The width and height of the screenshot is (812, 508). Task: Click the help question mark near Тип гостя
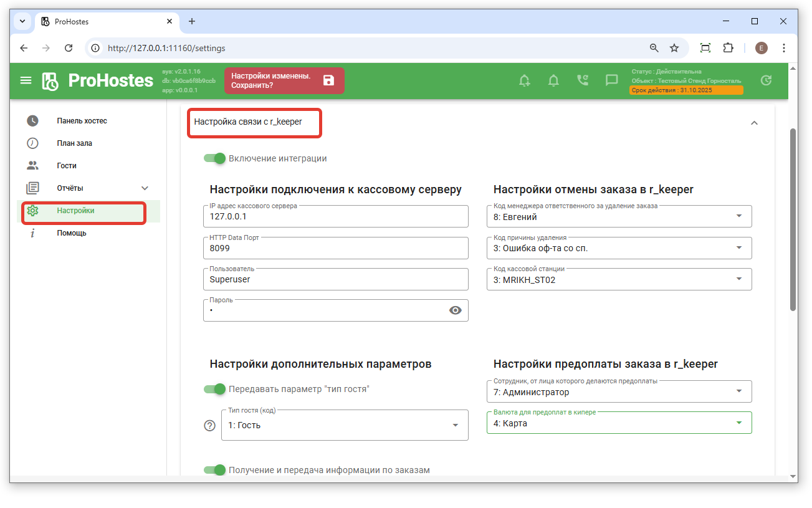pyautogui.click(x=210, y=426)
